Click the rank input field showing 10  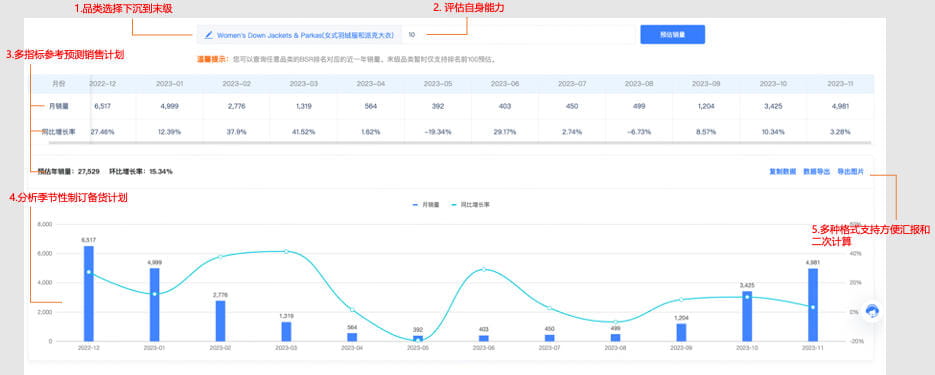[519, 35]
